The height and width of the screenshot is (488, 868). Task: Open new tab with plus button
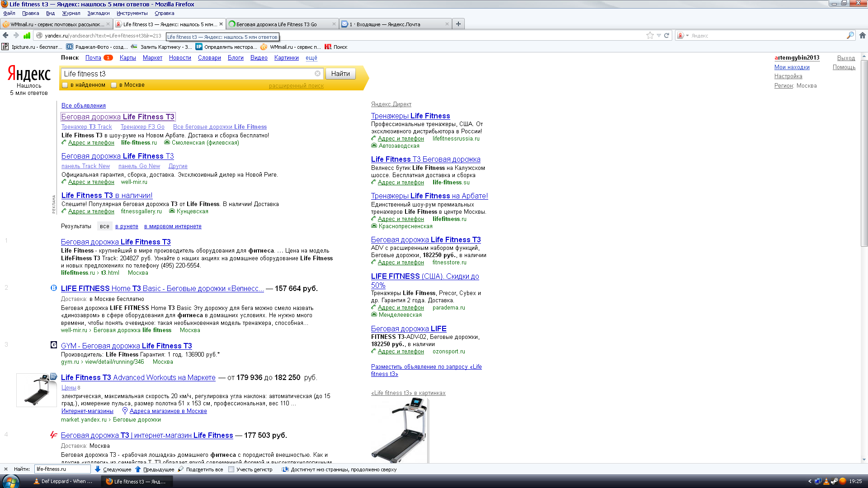(458, 24)
